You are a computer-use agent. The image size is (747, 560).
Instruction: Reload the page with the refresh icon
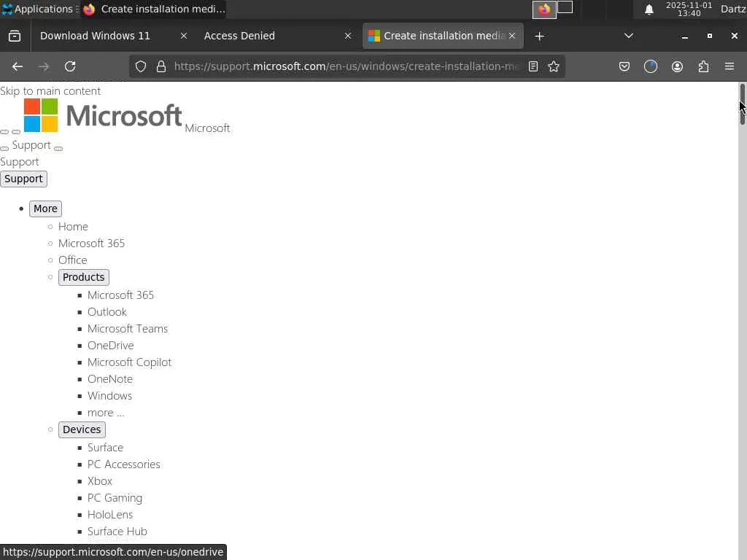[x=70, y=66]
